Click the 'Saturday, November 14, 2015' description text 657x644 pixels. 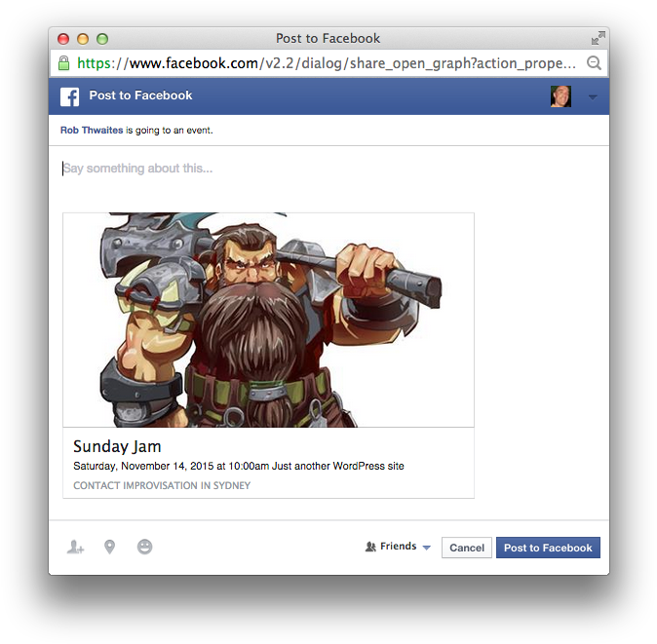(x=239, y=466)
